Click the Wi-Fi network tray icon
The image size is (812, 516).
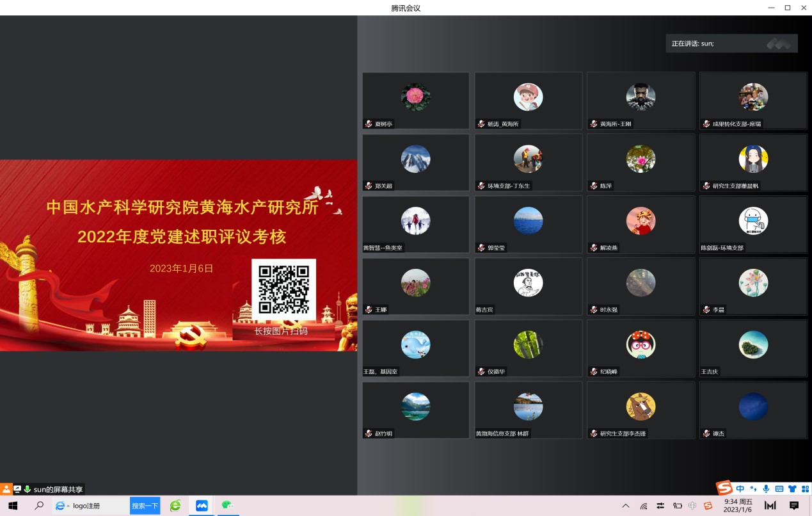[x=644, y=506]
